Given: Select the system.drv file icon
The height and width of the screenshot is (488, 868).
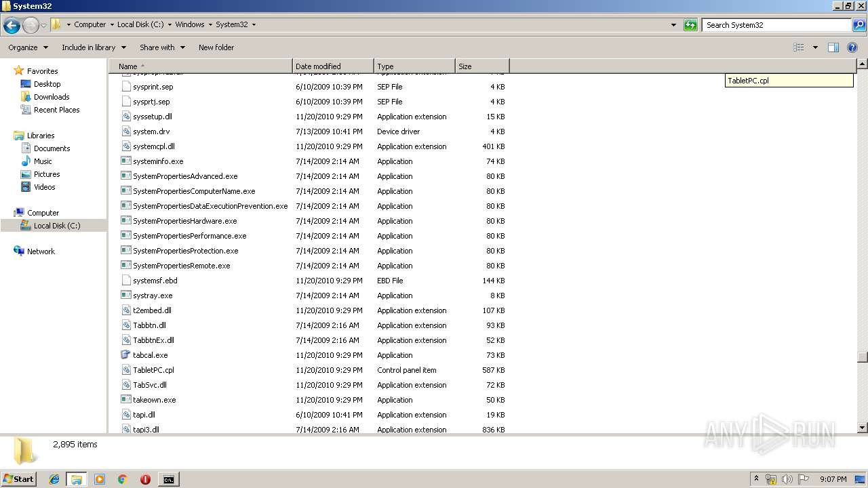Looking at the screenshot, I should [x=126, y=131].
